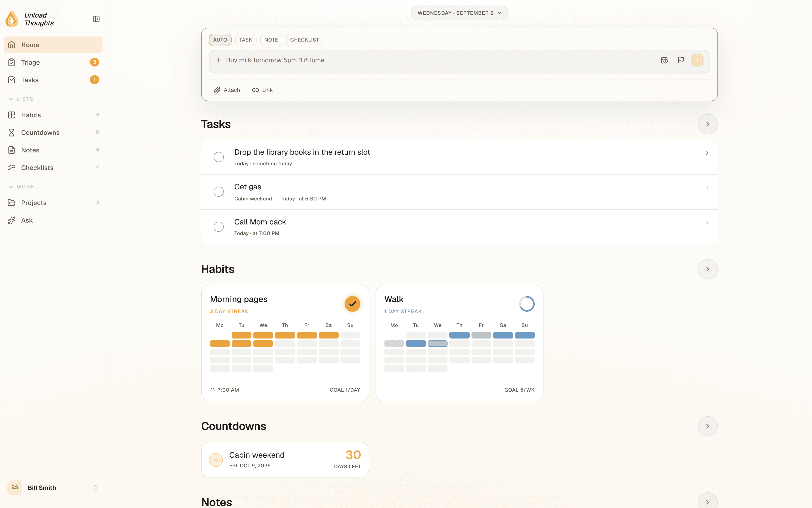The height and width of the screenshot is (508, 812).
Task: Select the Home sidebar item
Action: click(53, 45)
